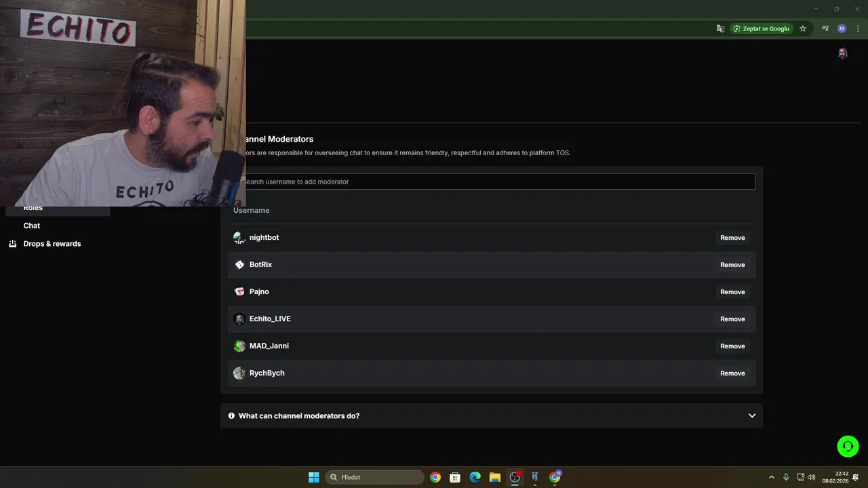
Task: Click nightbot's avatar icon
Action: pyautogui.click(x=239, y=237)
